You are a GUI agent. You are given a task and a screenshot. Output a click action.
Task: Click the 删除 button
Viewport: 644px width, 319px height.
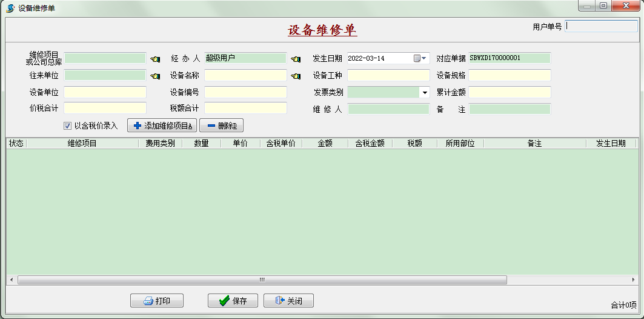(221, 126)
